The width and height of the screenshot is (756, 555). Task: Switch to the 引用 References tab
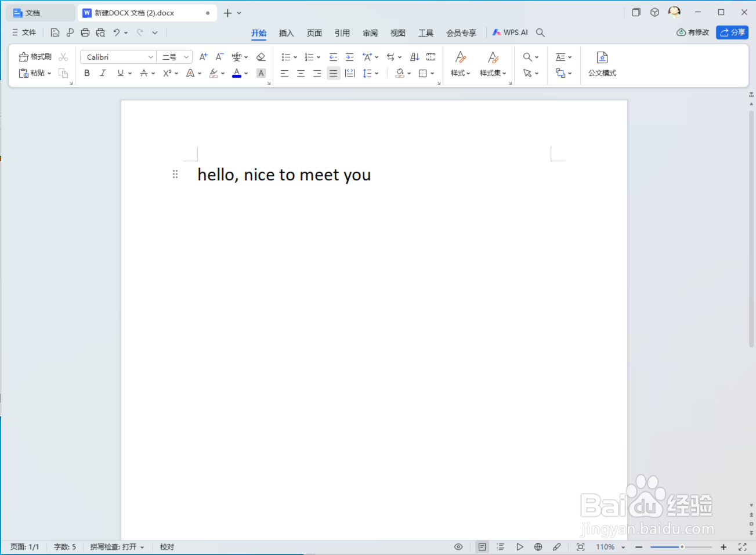(x=342, y=33)
